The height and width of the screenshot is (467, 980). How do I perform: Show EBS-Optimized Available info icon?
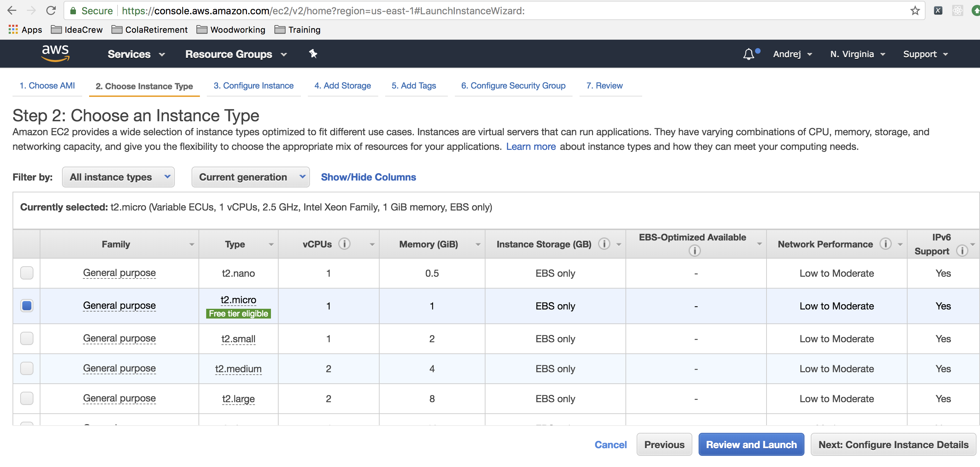(x=695, y=251)
